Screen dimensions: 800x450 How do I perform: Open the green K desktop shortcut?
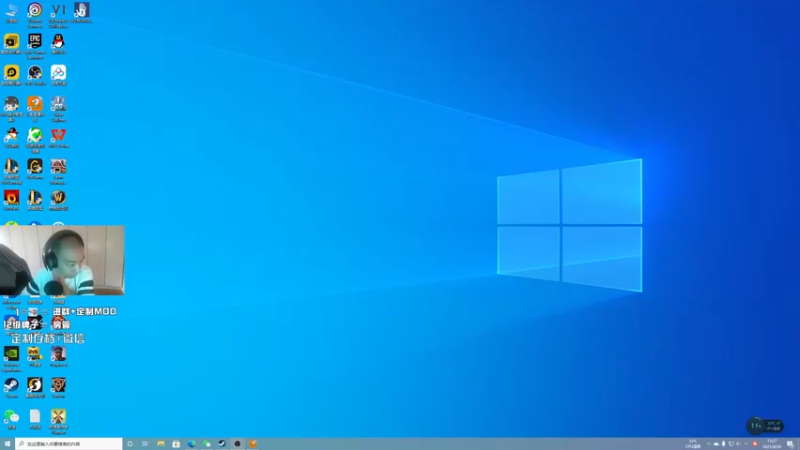pos(35,140)
